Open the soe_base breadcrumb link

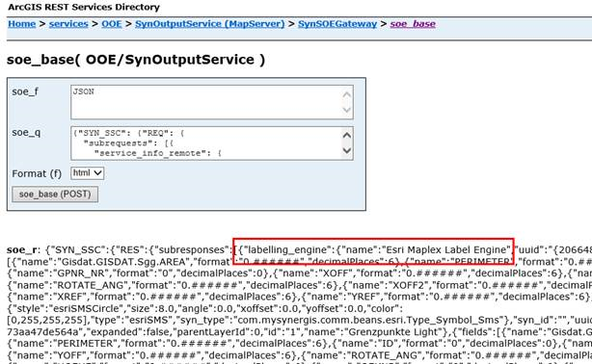pyautogui.click(x=413, y=24)
